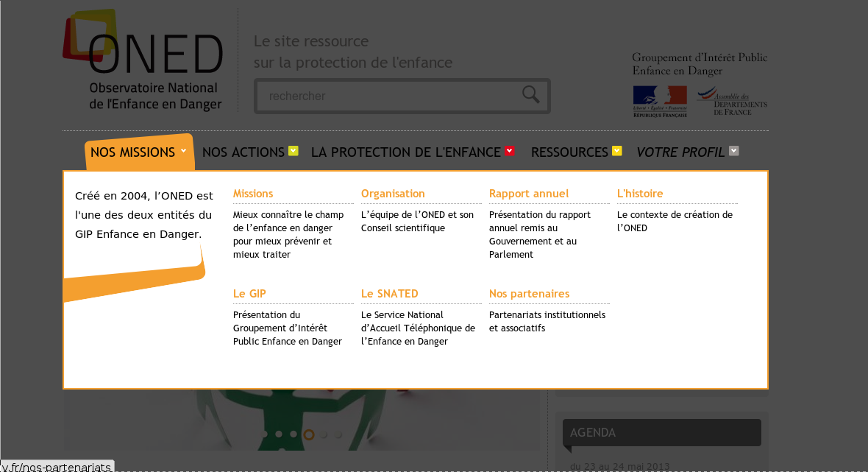Open the Le SNATED link
The width and height of the screenshot is (868, 472).
[390, 294]
